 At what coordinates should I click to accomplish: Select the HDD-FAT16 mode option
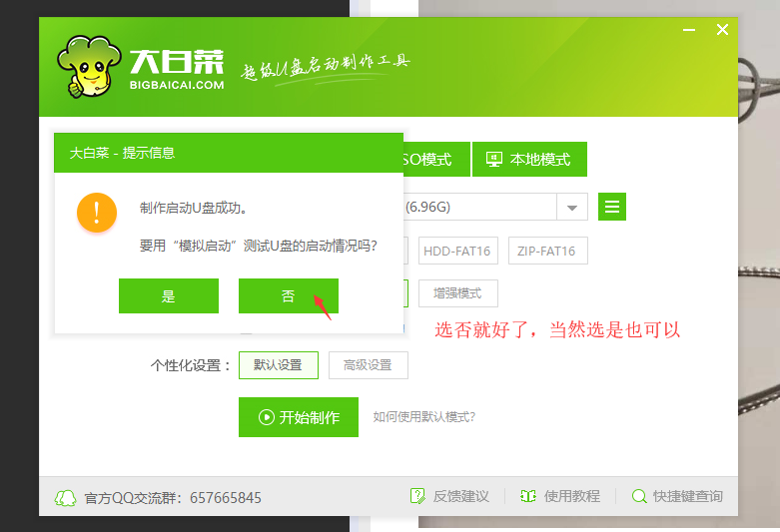(457, 251)
